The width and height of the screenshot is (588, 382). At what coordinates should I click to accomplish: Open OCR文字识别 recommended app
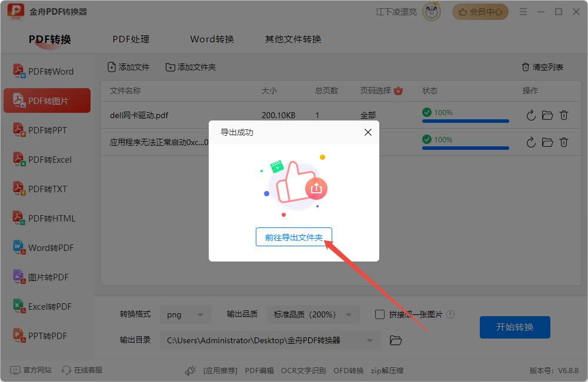click(303, 371)
